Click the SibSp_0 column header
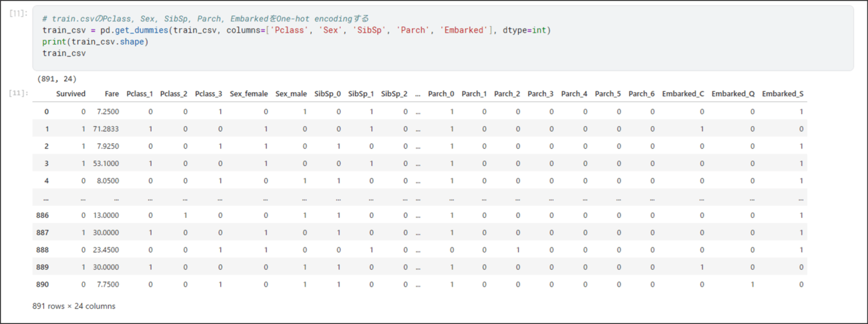Viewport: 868px width, 324px height. (328, 94)
